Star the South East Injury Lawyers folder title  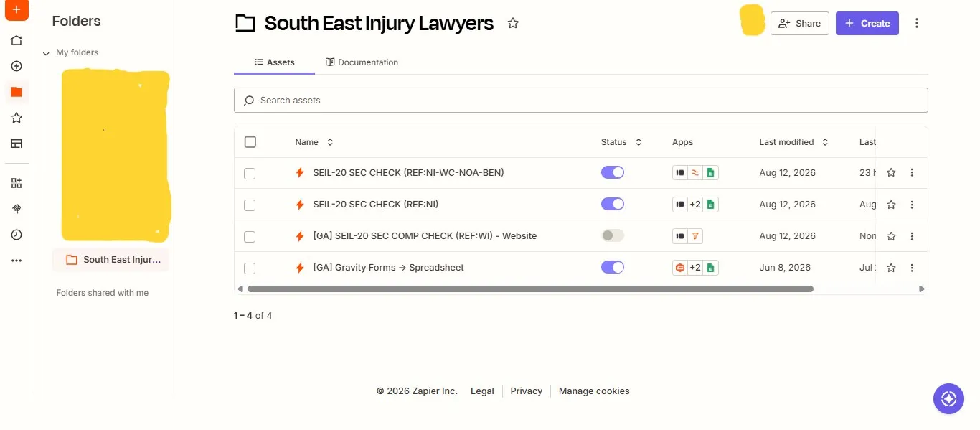click(513, 23)
